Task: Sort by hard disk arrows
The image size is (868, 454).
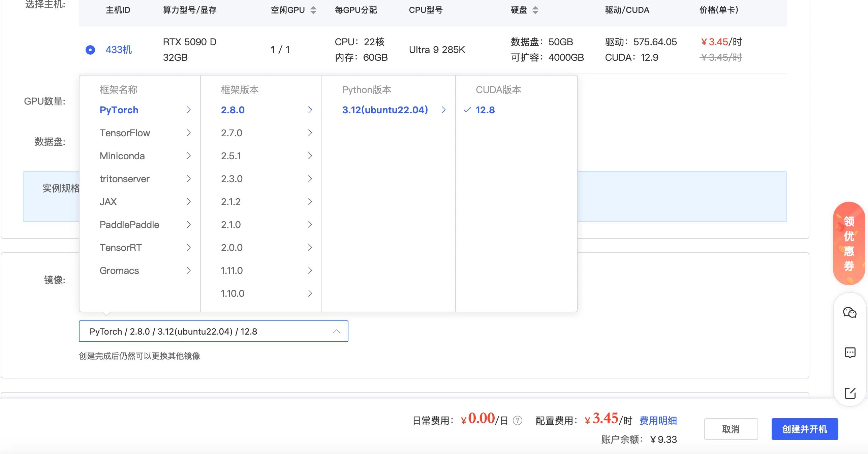Action: pyautogui.click(x=535, y=10)
